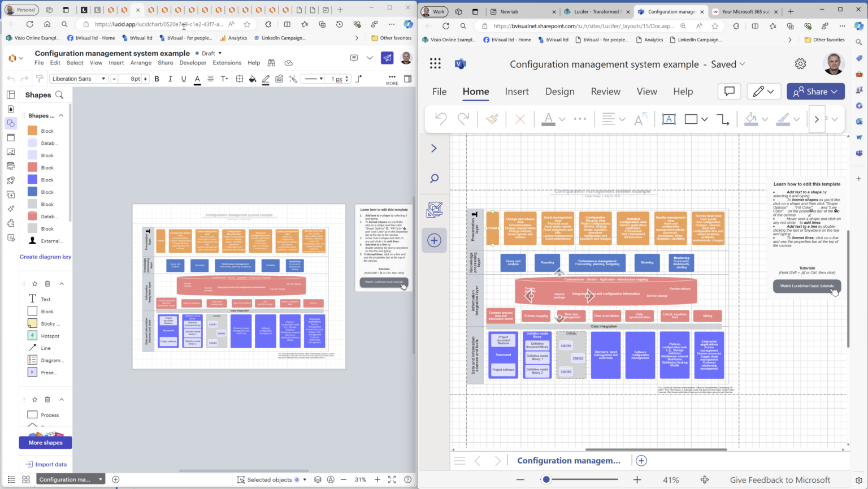Click the line color pencil icon in Lucidchart
Screen dimensions: 868x489
tap(266, 79)
